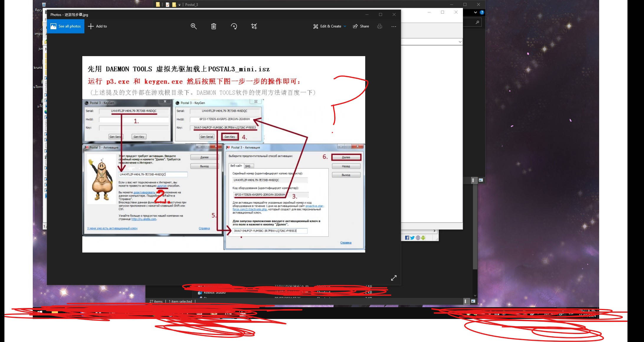Minimize the Postal_3 Explorer window
Image resolution: width=644 pixels, height=342 pixels.
(x=452, y=4)
